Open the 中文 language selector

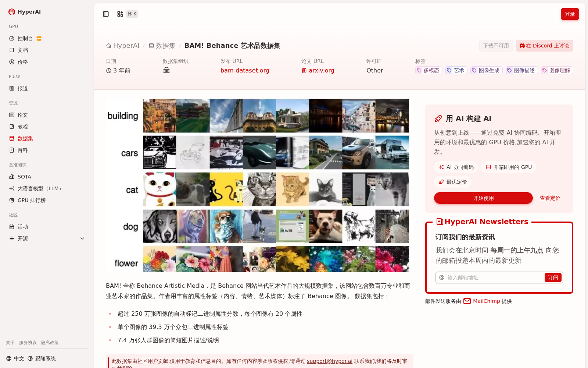coord(15,358)
